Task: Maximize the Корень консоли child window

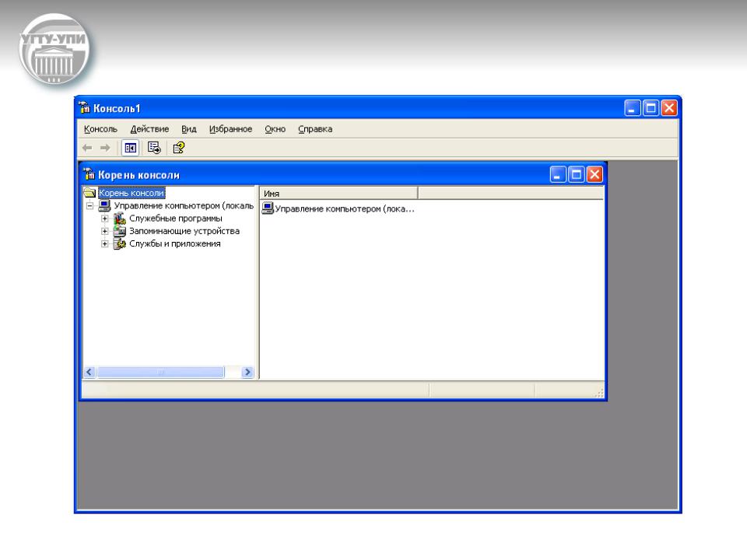Action: 576,174
